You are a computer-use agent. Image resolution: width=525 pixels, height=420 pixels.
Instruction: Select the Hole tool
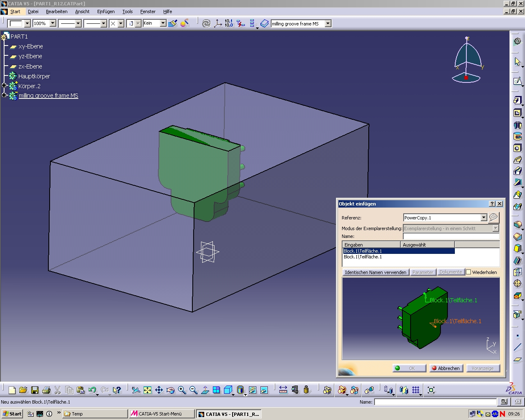[518, 148]
